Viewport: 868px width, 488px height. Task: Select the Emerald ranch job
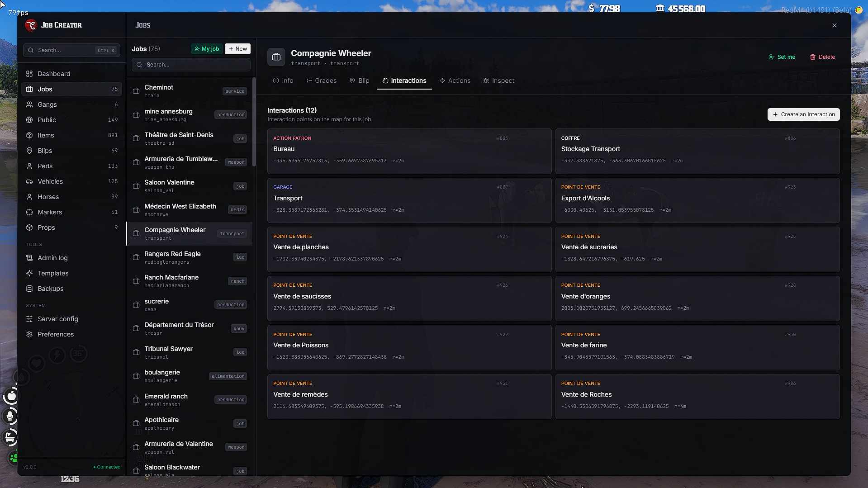pyautogui.click(x=190, y=400)
